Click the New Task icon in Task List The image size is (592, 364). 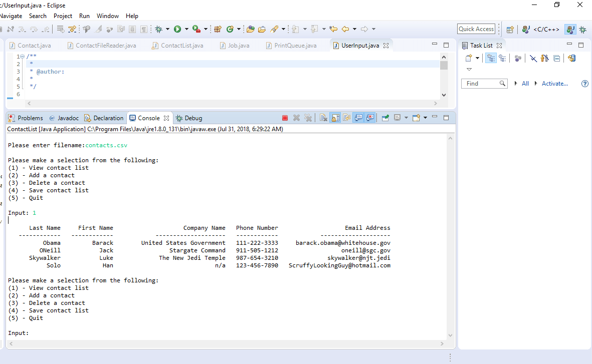point(469,58)
